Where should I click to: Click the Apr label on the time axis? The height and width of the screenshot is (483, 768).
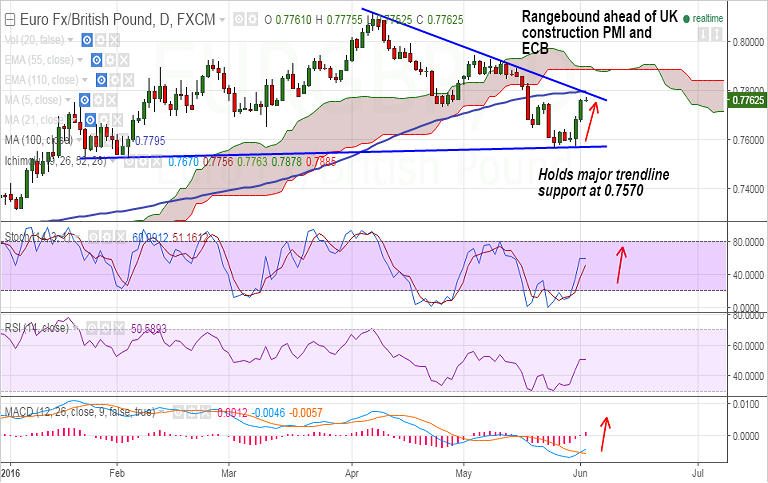point(352,474)
